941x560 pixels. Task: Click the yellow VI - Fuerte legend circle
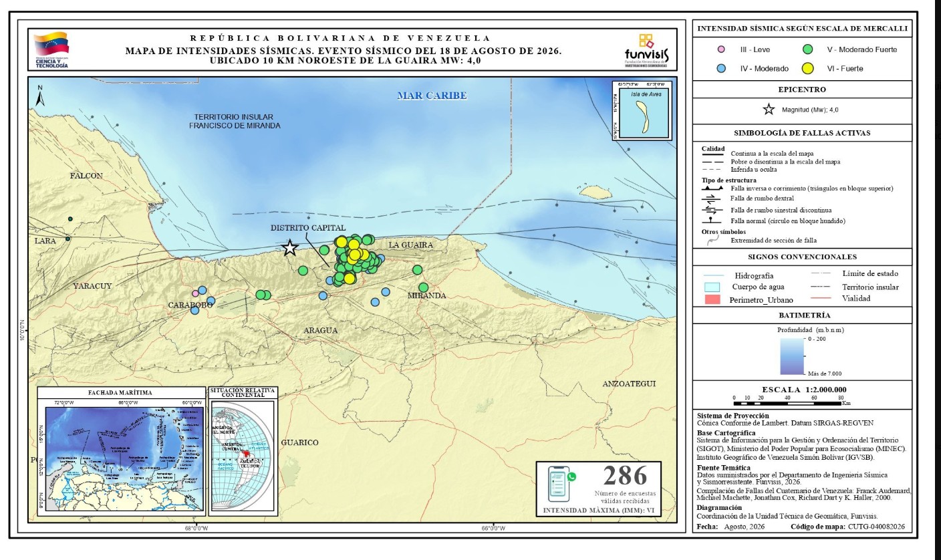807,68
